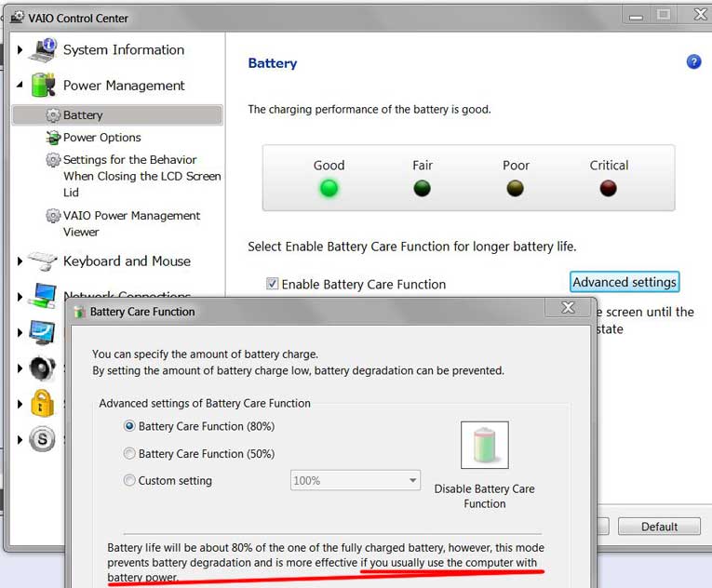Select Battery Care Function (50%) option
This screenshot has height=588, width=712.
(129, 454)
